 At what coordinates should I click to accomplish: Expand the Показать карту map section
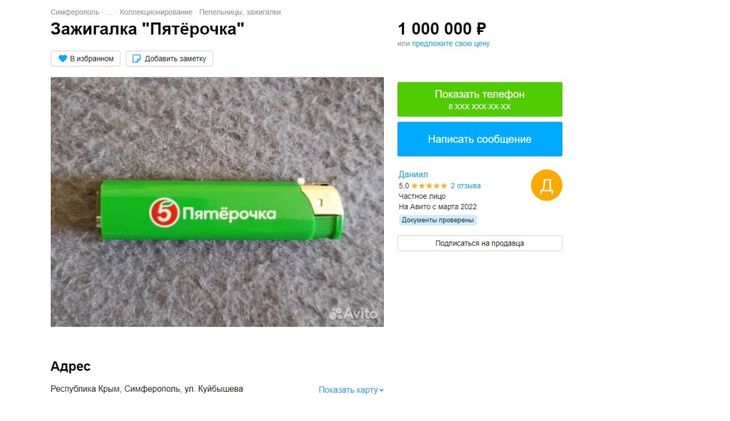tap(351, 390)
